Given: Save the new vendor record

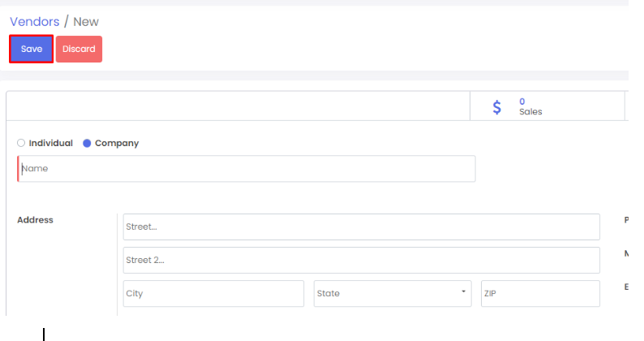Looking at the screenshot, I should coord(32,49).
